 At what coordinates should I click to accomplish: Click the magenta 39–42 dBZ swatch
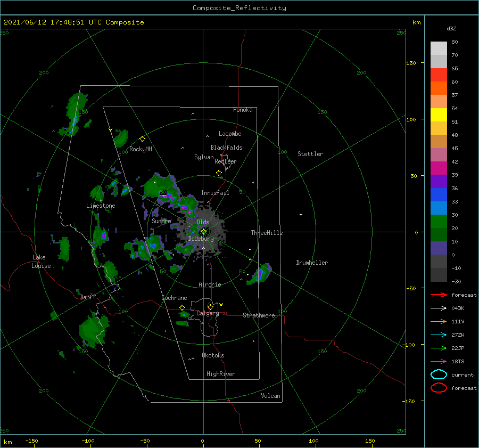[x=439, y=168]
